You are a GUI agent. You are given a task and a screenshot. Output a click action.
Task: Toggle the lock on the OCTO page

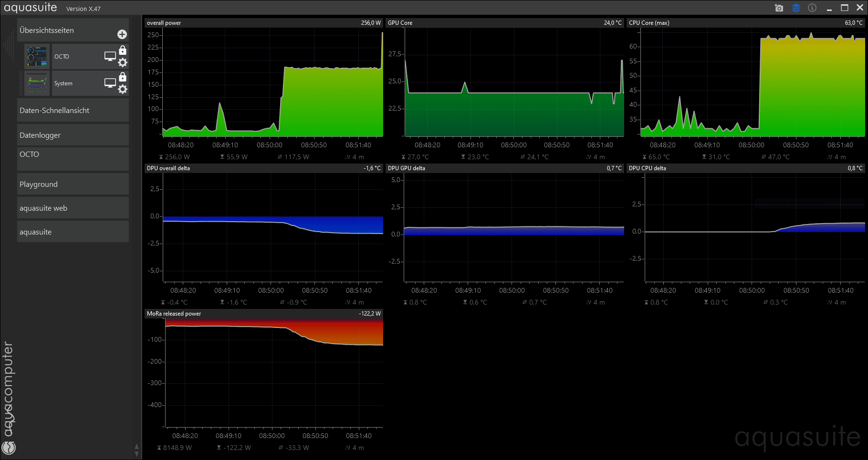123,50
